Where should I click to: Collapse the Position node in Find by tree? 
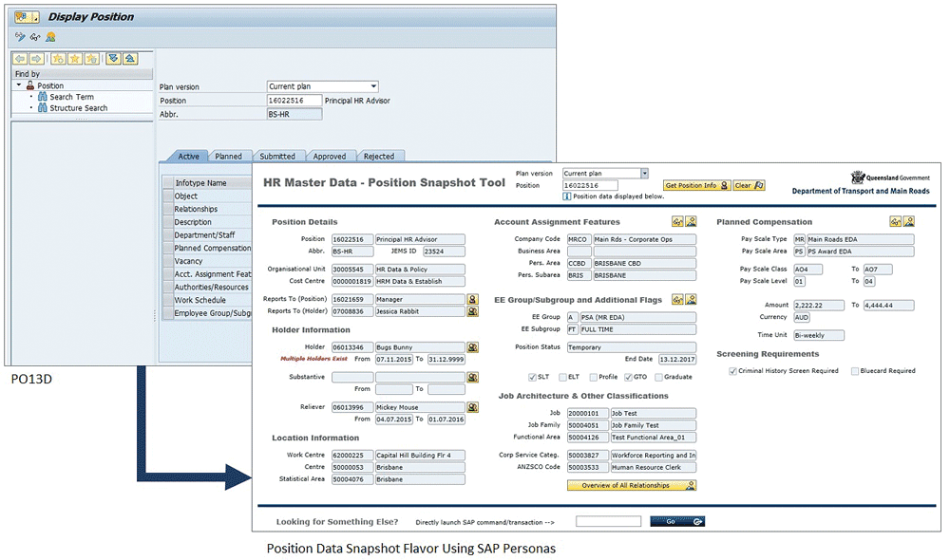[19, 85]
